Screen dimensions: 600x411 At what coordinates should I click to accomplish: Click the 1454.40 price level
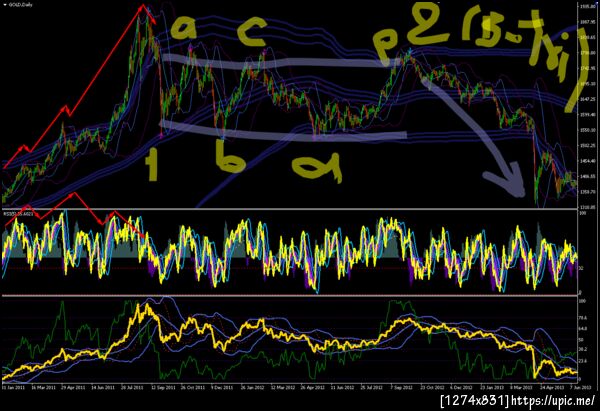586,161
